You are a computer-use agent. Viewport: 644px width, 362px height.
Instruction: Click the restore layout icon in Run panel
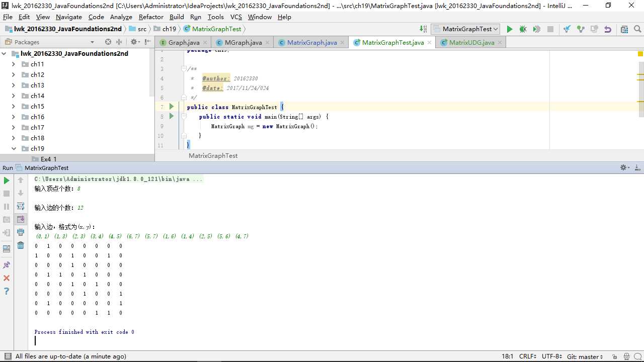click(7, 248)
